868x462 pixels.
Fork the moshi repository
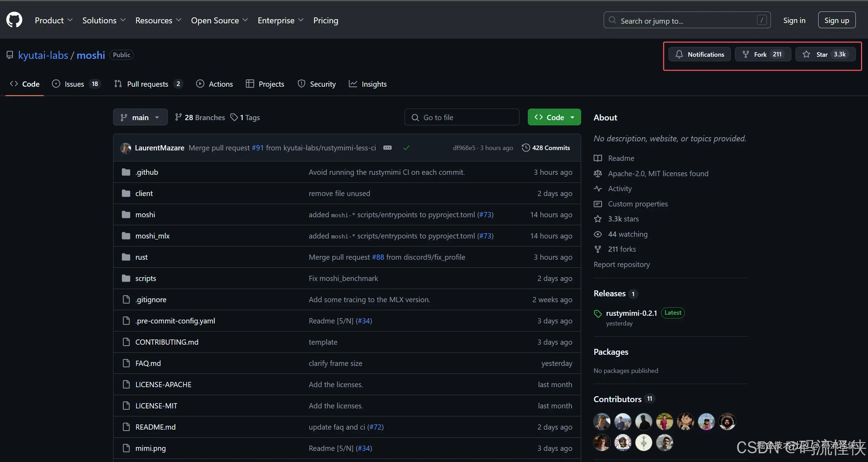[x=763, y=54]
